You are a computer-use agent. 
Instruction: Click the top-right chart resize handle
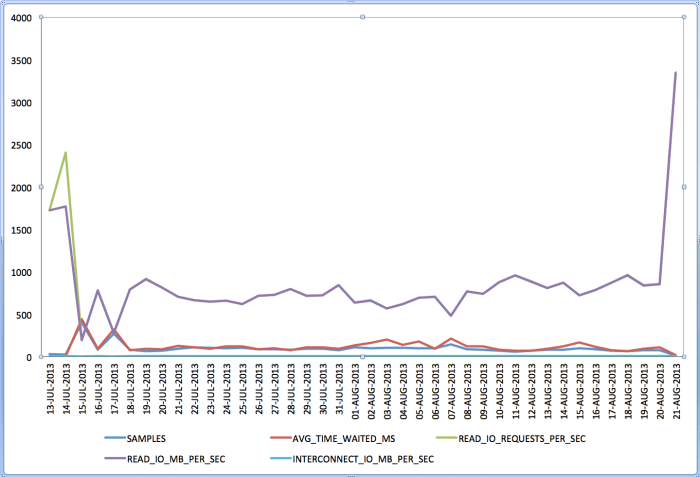pos(681,18)
